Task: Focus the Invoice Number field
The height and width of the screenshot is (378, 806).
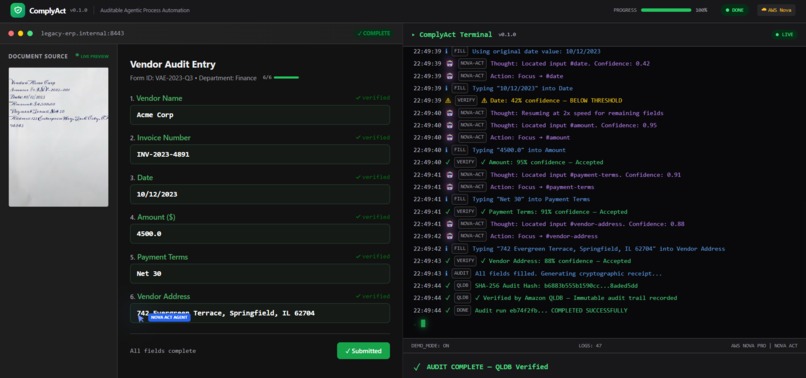Action: pyautogui.click(x=260, y=154)
